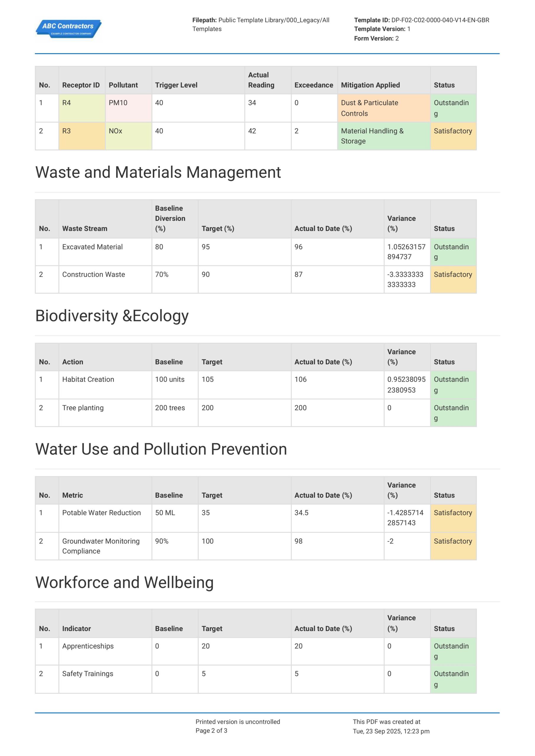Click Outstanding status for Tree planting row
Screen dimensions: 535x756
pyautogui.click(x=453, y=413)
